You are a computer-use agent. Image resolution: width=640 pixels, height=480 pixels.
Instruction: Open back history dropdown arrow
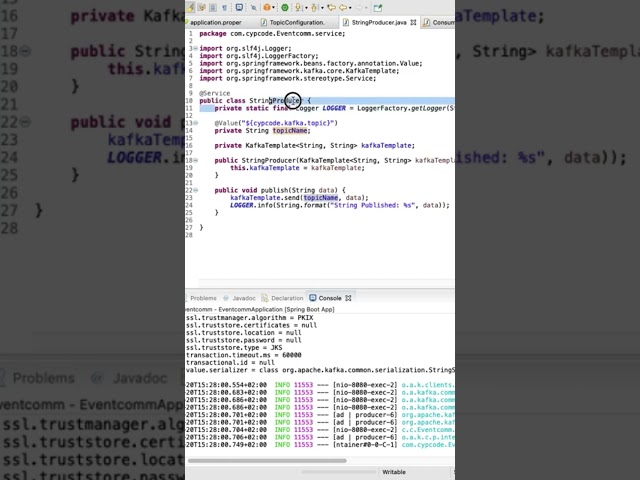(x=350, y=8)
